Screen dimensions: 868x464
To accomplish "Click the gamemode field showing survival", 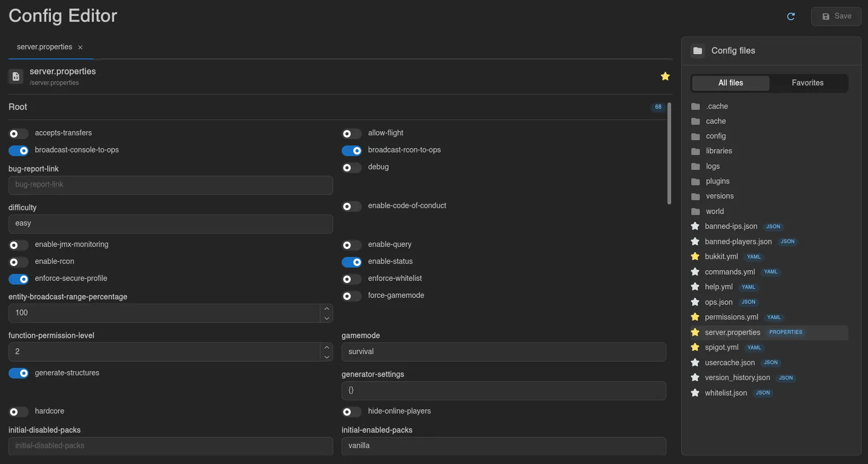I will [504, 352].
